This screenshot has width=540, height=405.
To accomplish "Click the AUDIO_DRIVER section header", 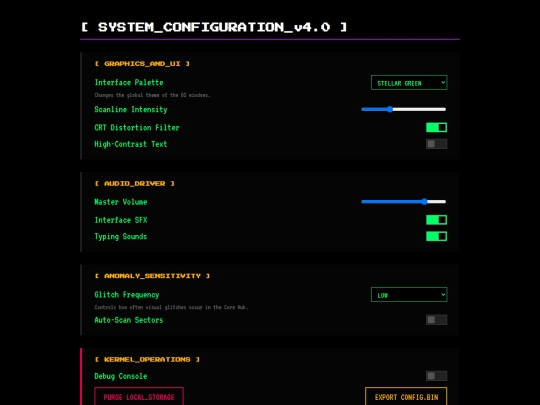I will (x=135, y=184).
